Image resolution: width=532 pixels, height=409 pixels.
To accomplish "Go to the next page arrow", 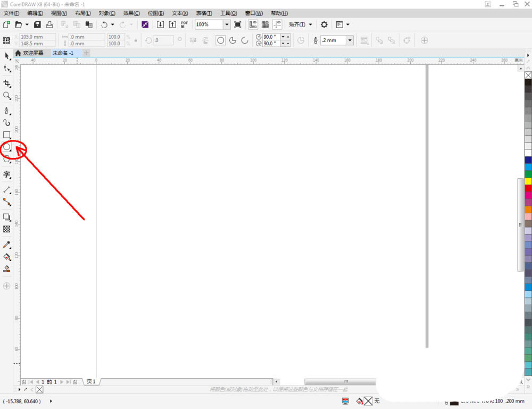I will 62,382.
